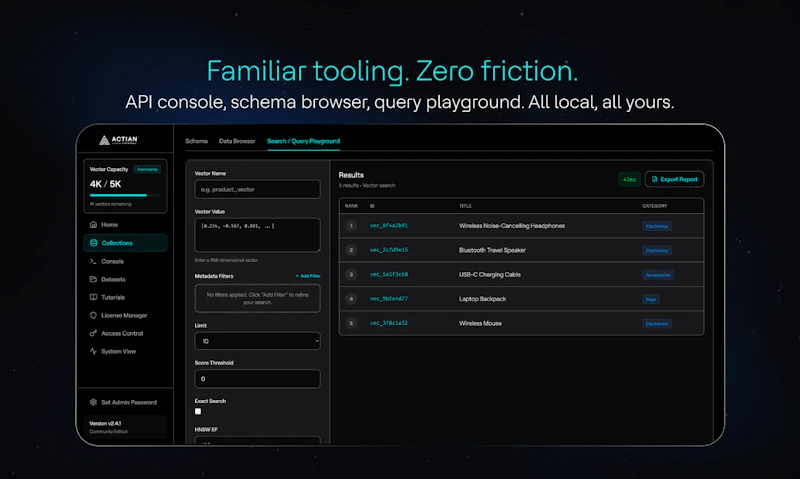
Task: Click the RANK column header
Action: click(x=352, y=206)
